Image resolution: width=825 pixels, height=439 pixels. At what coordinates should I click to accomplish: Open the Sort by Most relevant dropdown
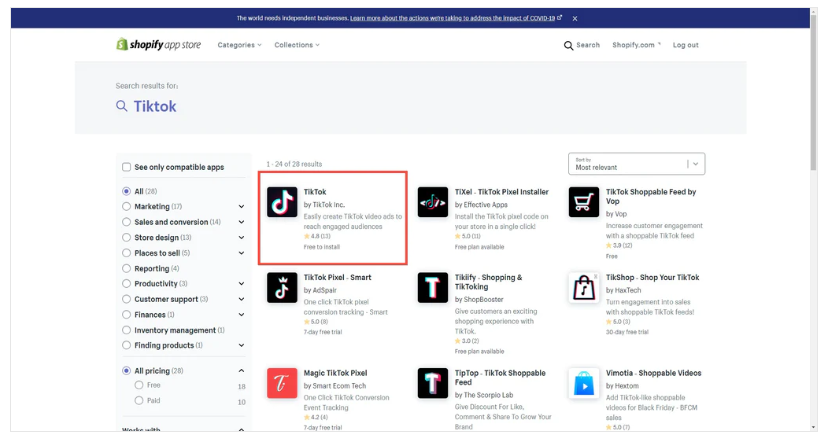[x=637, y=164]
